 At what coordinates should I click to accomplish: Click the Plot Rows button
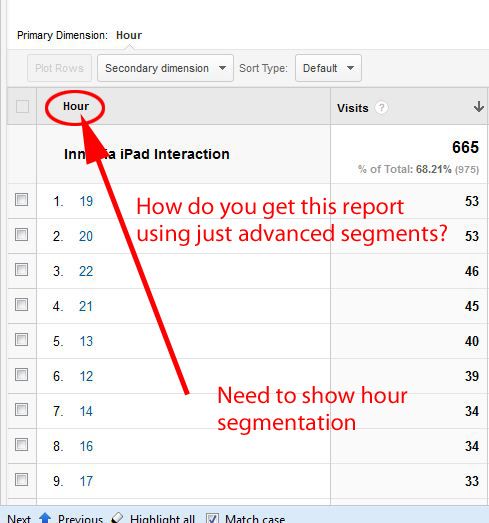(59, 68)
